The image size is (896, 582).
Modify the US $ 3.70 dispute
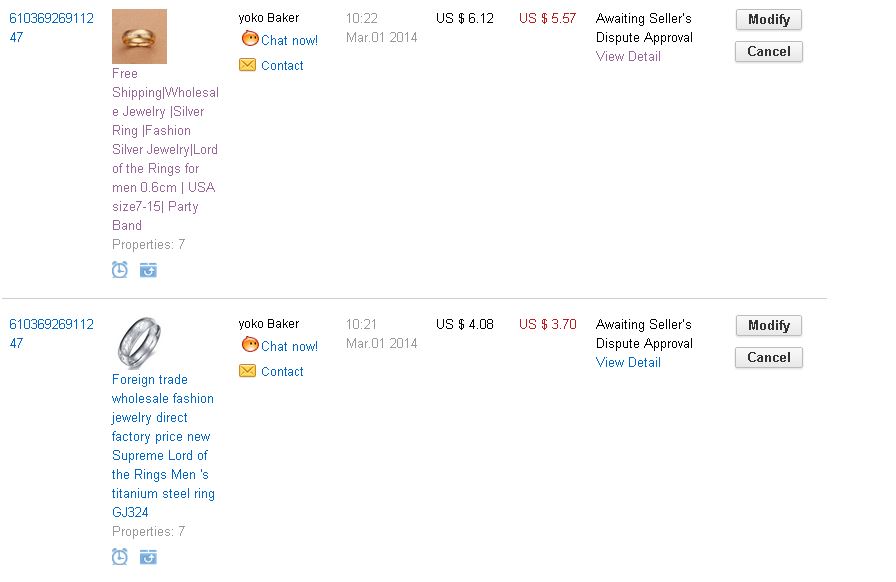point(769,325)
